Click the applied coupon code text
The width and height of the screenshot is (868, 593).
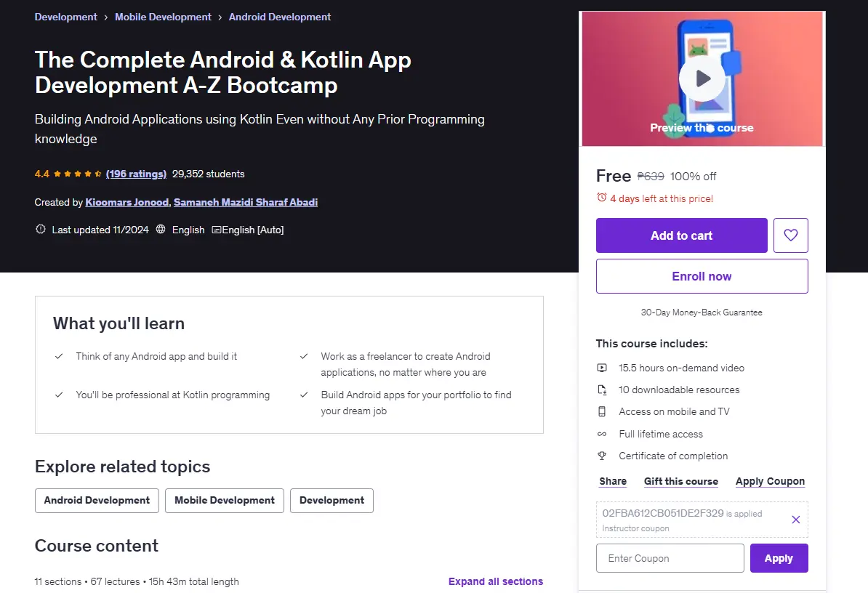pyautogui.click(x=662, y=513)
